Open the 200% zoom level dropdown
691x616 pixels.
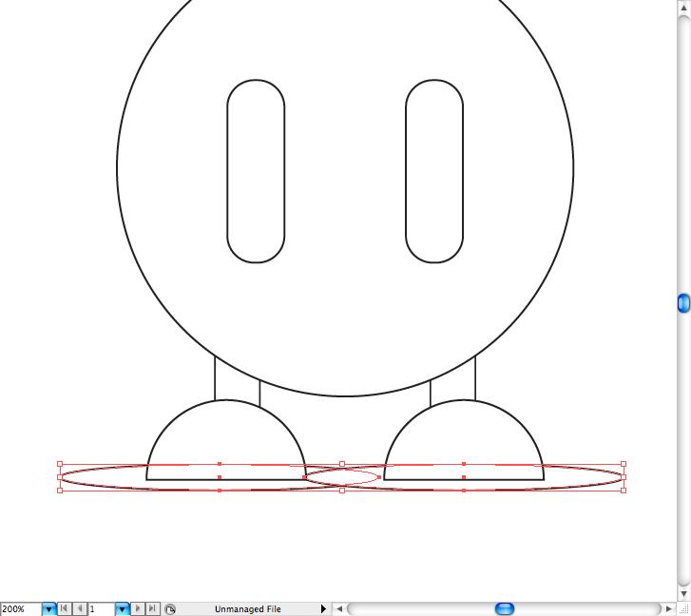coord(48,608)
